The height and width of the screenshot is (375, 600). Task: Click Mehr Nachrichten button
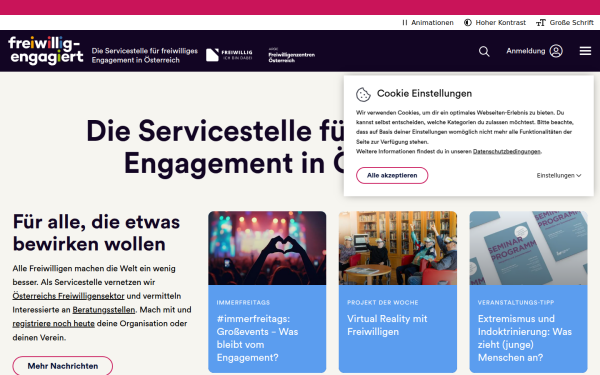tap(63, 365)
